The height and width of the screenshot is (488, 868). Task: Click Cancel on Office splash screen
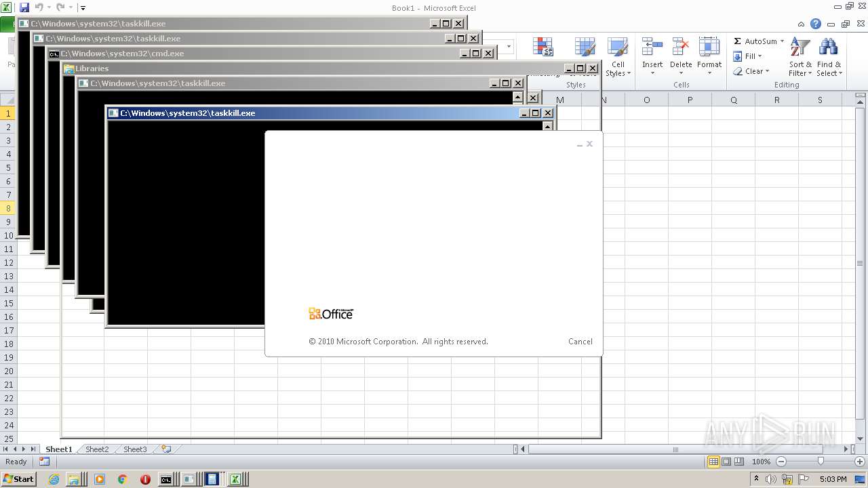(x=580, y=342)
